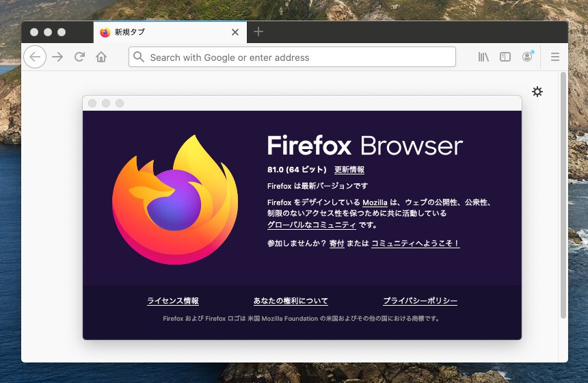Screen dimensions: 588x383
Task: Open new tab customization gear icon
Action: coord(537,92)
